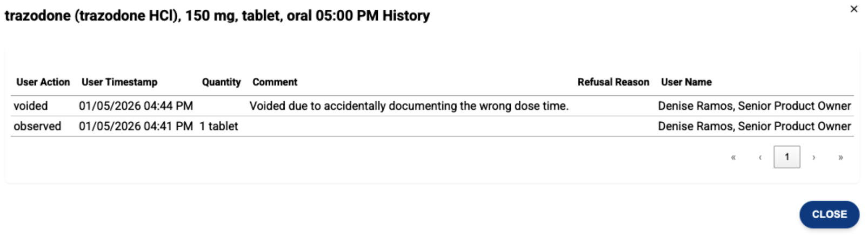Close the history dialog with the X icon

854,9
